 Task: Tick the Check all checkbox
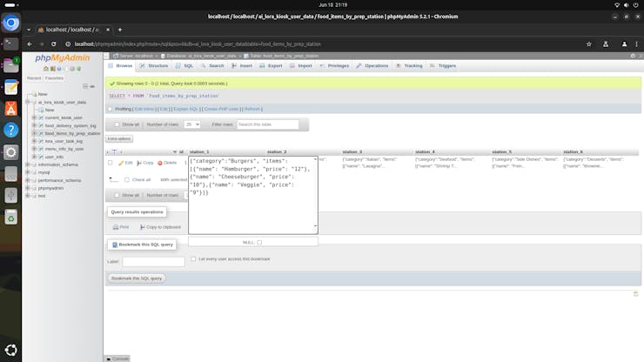(x=127, y=179)
